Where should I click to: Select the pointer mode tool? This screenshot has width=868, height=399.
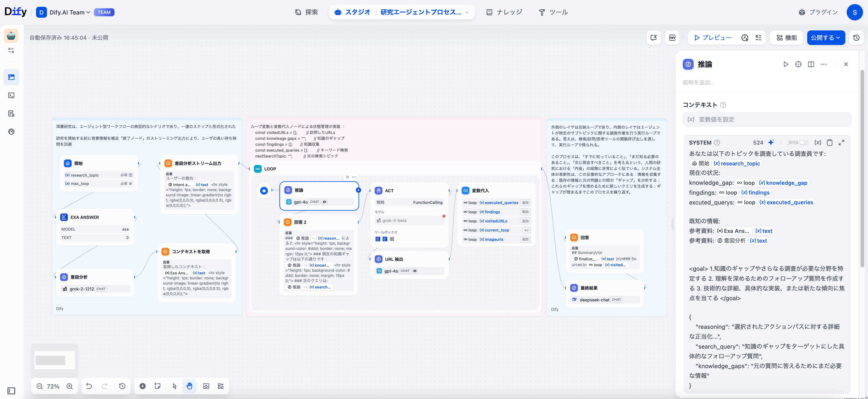coord(174,386)
